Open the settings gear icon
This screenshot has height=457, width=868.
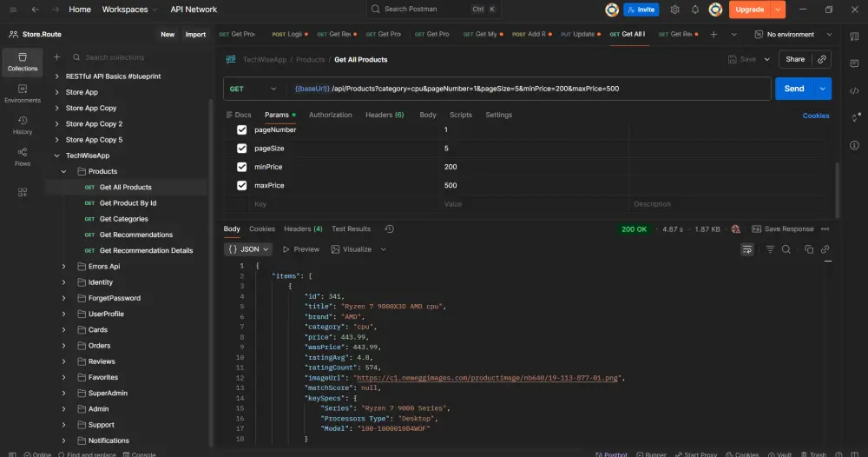pyautogui.click(x=674, y=10)
